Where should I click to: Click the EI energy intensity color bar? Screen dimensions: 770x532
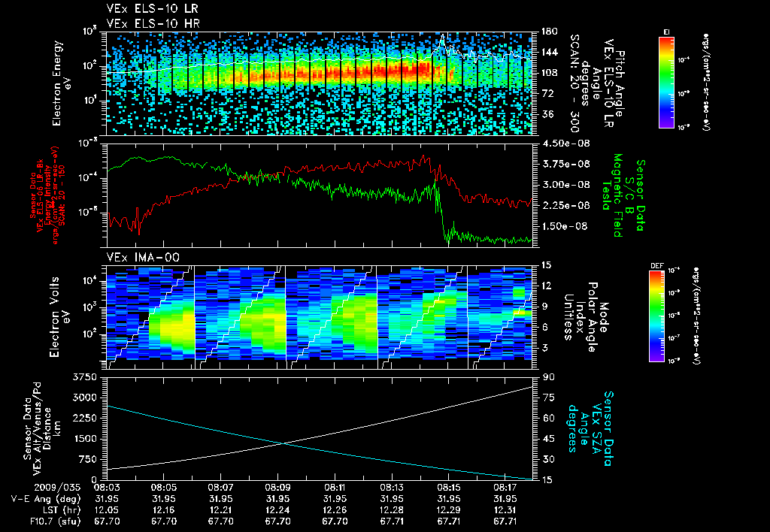point(666,82)
